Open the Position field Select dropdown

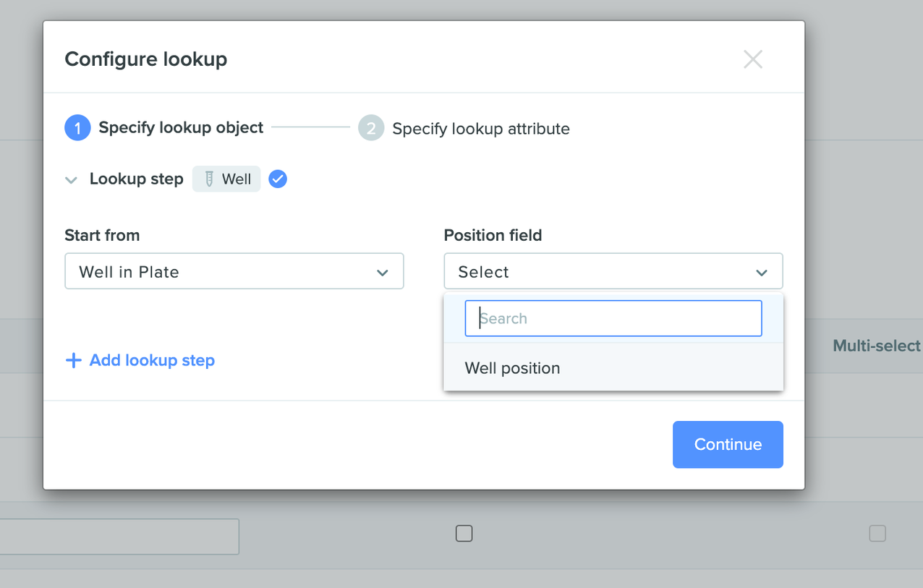coord(613,272)
